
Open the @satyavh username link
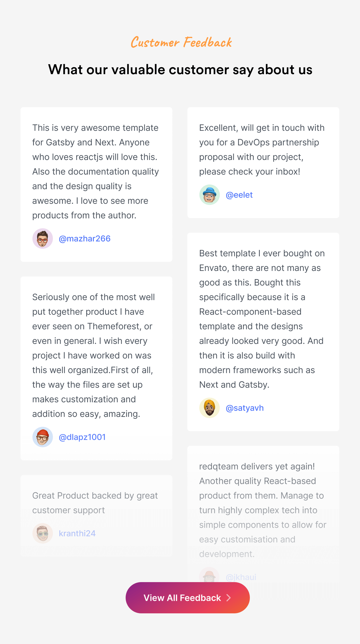pos(245,408)
